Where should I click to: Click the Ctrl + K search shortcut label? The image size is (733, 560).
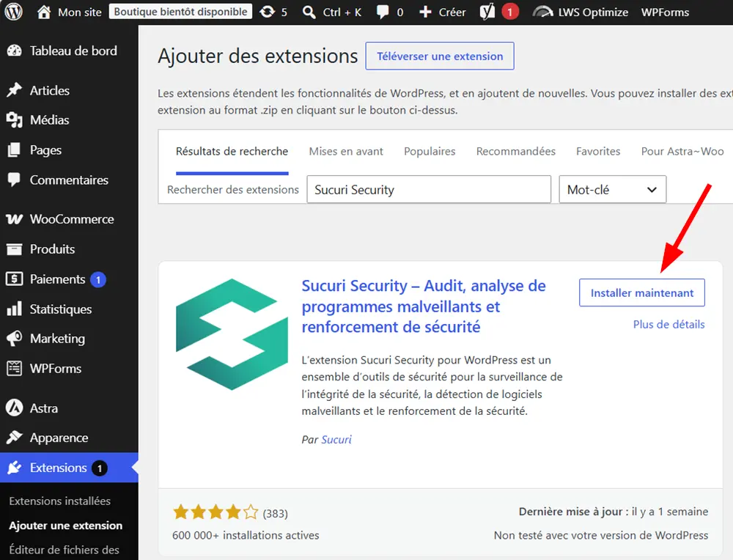[342, 12]
